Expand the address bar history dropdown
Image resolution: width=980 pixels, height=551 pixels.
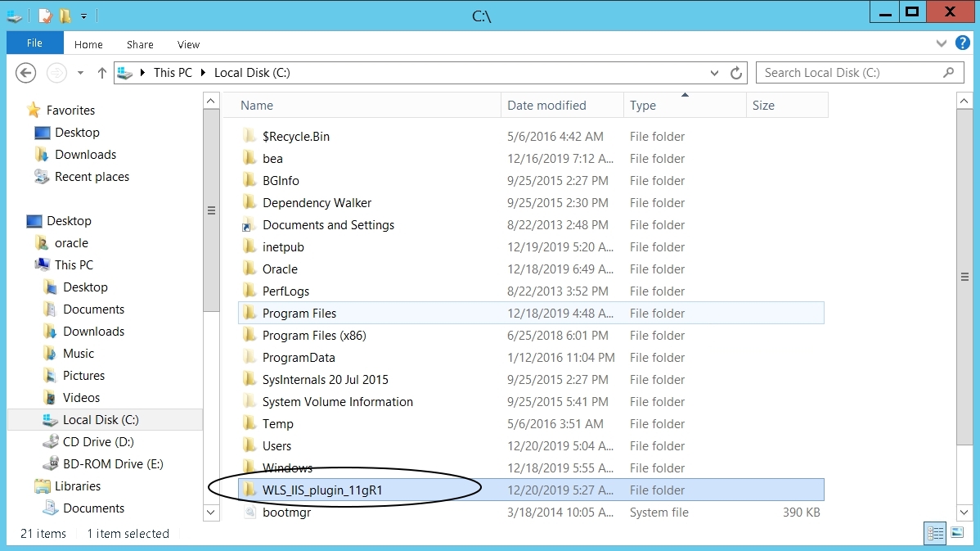[x=714, y=73]
